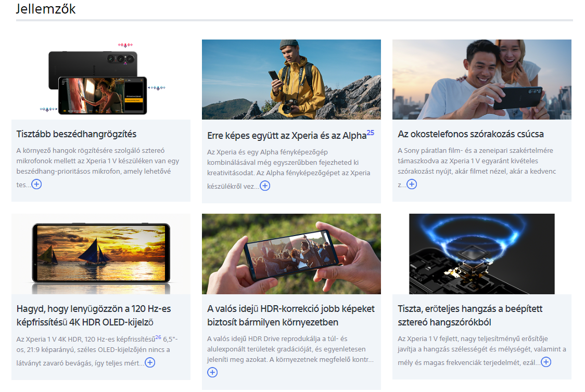Open footnote 25 next to Alpha heading
This screenshot has width=585, height=392.
[371, 133]
